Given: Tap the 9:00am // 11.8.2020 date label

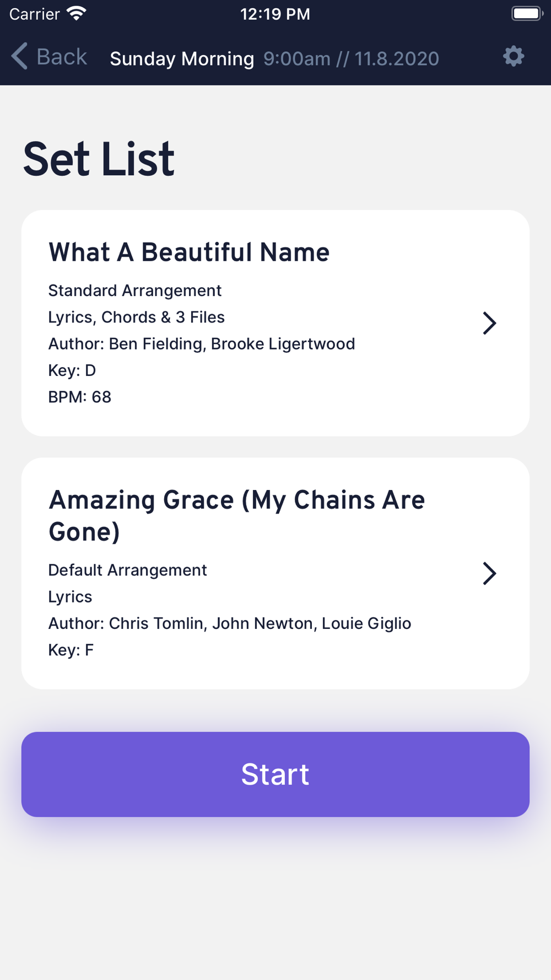Looking at the screenshot, I should pos(351,58).
